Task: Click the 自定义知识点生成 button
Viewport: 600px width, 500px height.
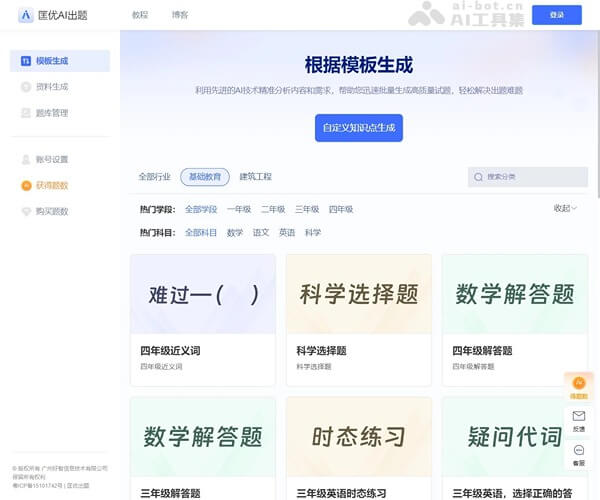Action: pos(358,128)
